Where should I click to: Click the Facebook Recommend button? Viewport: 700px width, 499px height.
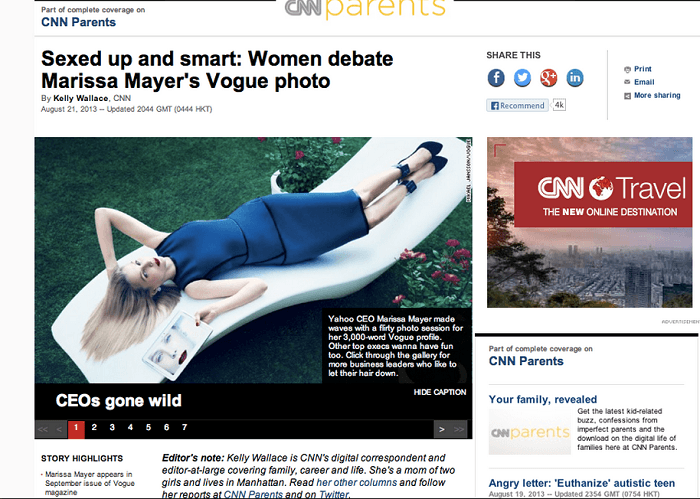pos(517,105)
